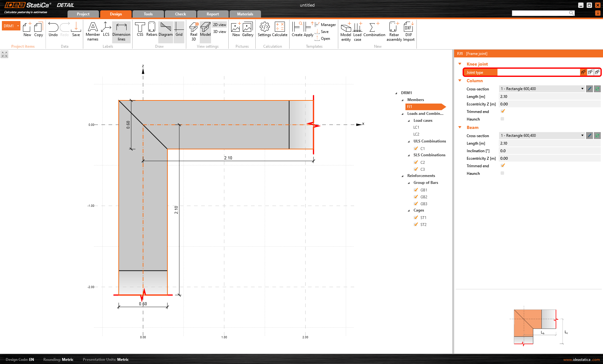This screenshot has width=603, height=364.
Task: Switch to 3D view
Action: click(220, 32)
